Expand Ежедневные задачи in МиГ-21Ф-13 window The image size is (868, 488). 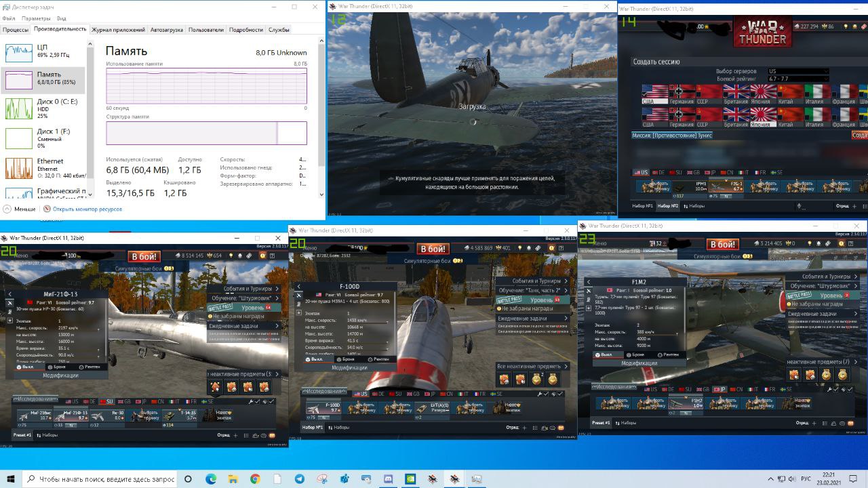point(244,326)
